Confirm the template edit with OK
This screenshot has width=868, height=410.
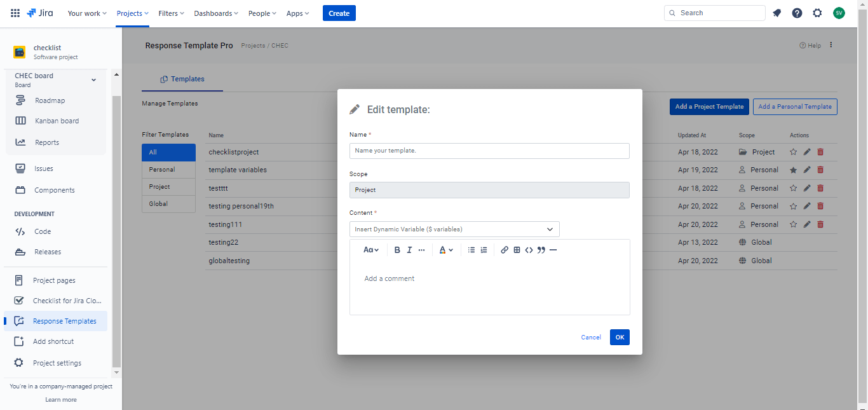(x=619, y=337)
